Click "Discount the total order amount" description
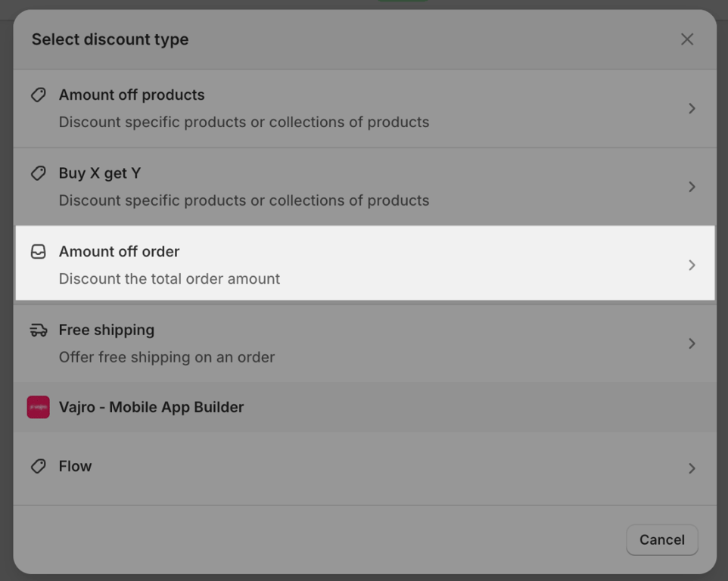The height and width of the screenshot is (581, 728). pos(170,279)
